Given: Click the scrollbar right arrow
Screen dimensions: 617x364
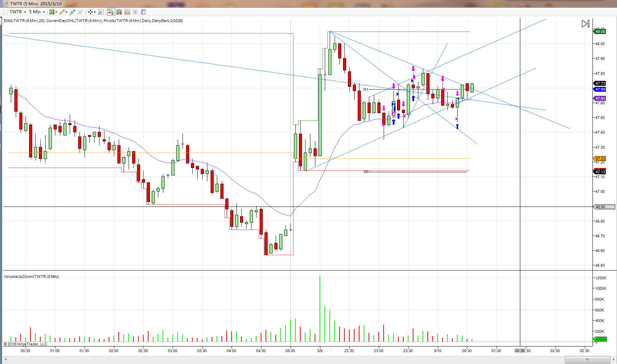Looking at the screenshot, I should pos(613,359).
